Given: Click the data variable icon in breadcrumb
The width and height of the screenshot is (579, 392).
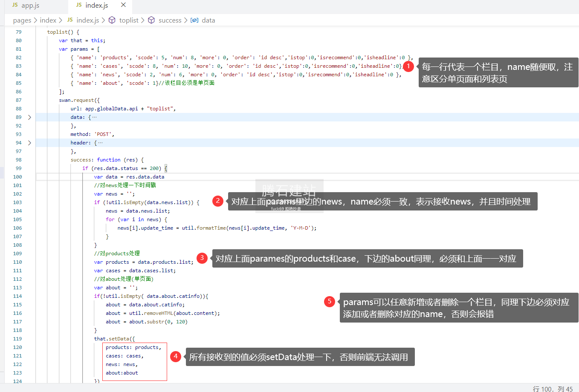Looking at the screenshot, I should click(194, 20).
